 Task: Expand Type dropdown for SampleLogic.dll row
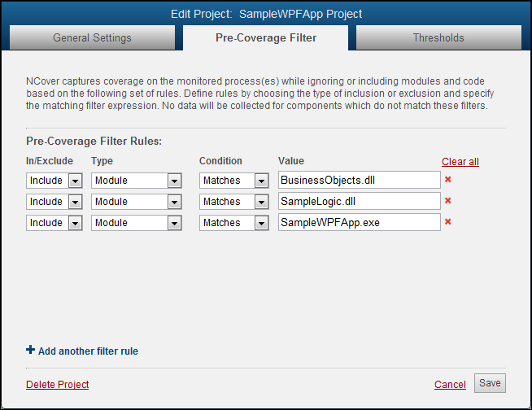[174, 202]
